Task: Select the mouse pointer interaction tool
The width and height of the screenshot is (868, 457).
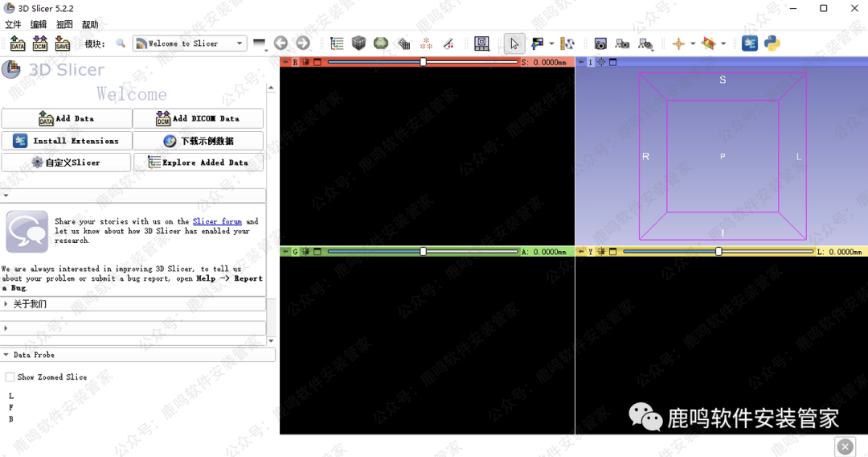Action: (x=514, y=43)
